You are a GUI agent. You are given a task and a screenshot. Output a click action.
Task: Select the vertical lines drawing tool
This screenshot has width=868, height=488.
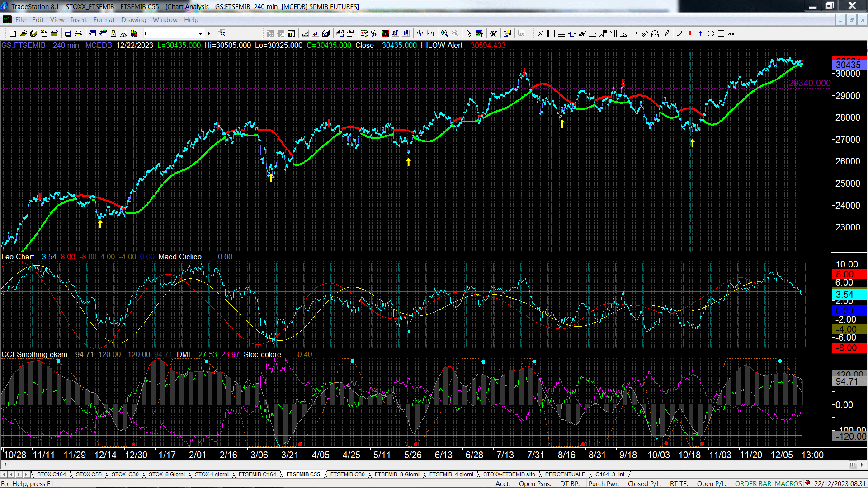pos(551,33)
